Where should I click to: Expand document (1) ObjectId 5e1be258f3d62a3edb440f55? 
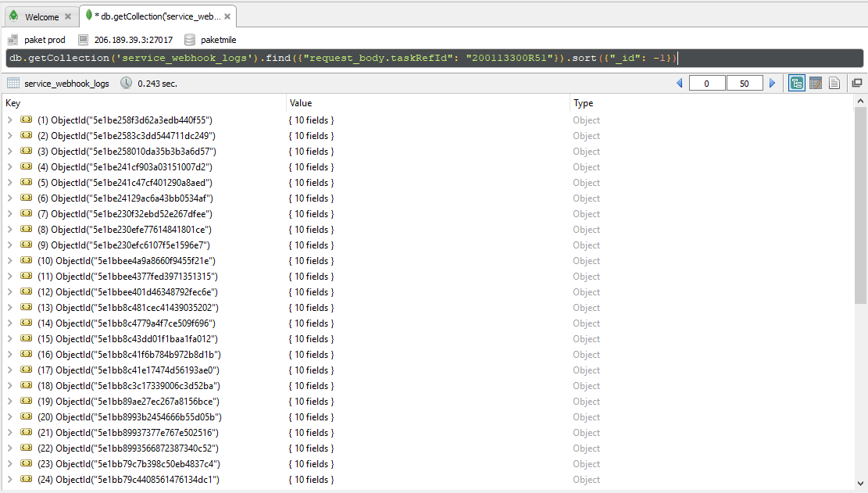pos(10,120)
